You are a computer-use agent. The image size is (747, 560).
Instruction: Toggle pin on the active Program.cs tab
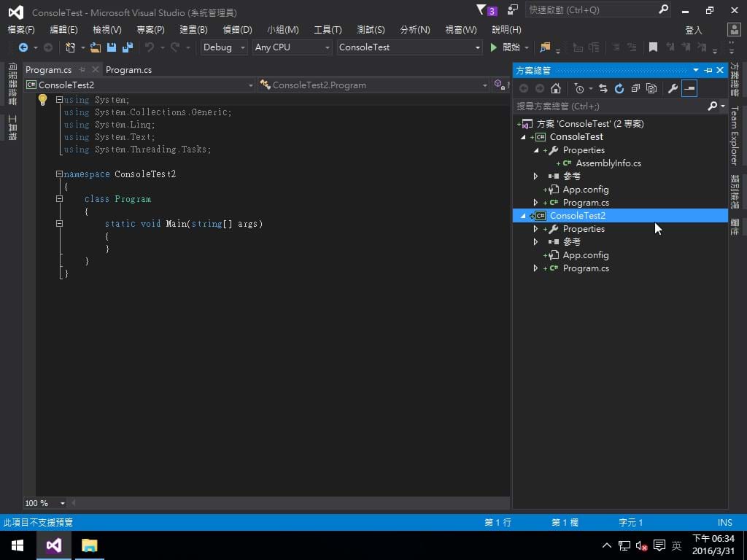[82, 69]
